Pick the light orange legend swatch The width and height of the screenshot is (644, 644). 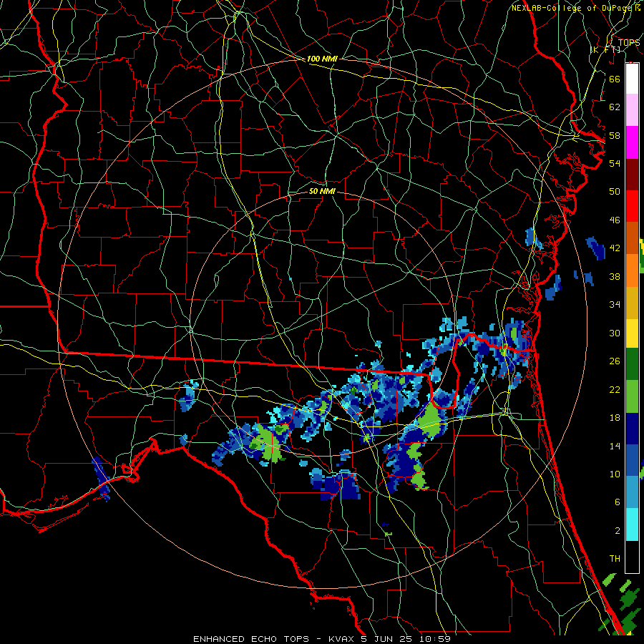[632, 270]
